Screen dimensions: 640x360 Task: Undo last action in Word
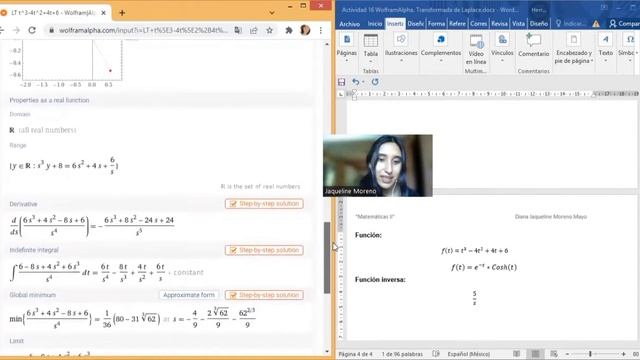pos(356,82)
